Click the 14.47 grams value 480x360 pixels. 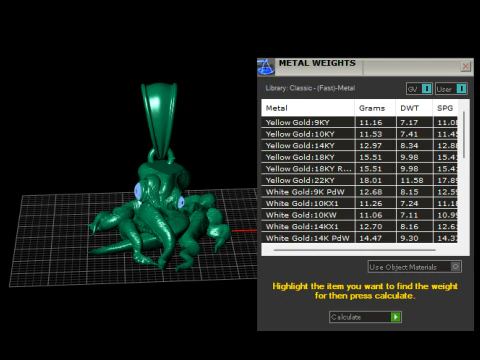(371, 238)
